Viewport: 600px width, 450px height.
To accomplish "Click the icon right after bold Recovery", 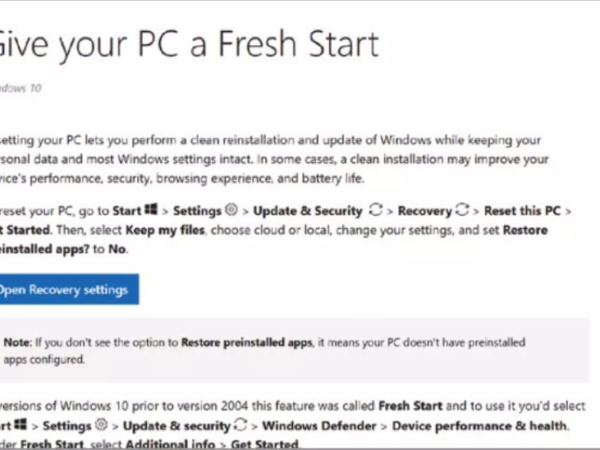I will (x=463, y=212).
